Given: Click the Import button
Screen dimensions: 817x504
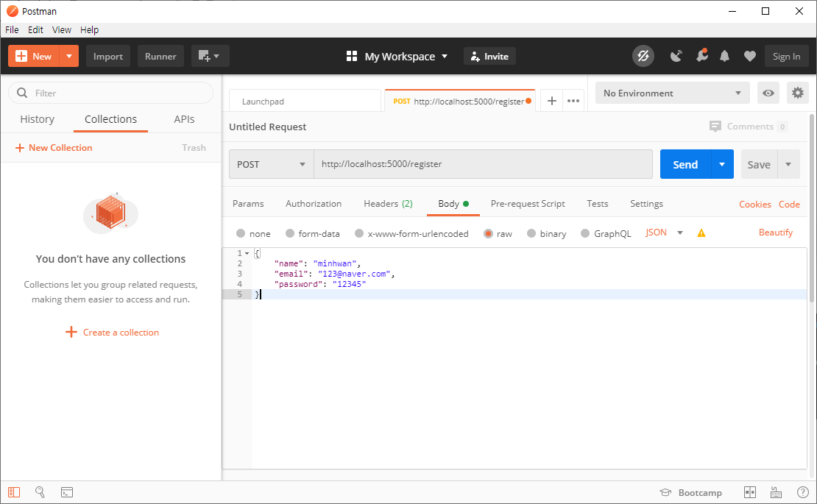Looking at the screenshot, I should point(108,56).
